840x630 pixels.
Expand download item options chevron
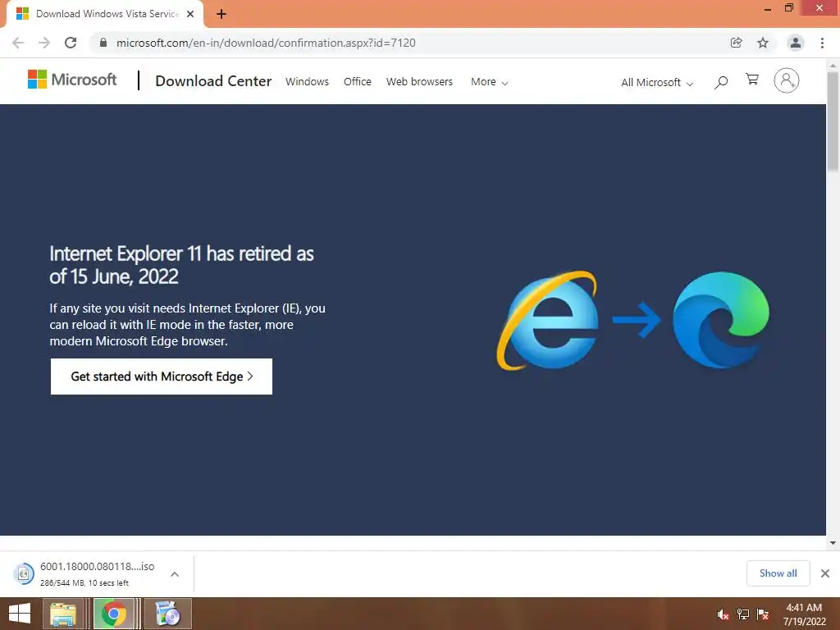coord(175,573)
